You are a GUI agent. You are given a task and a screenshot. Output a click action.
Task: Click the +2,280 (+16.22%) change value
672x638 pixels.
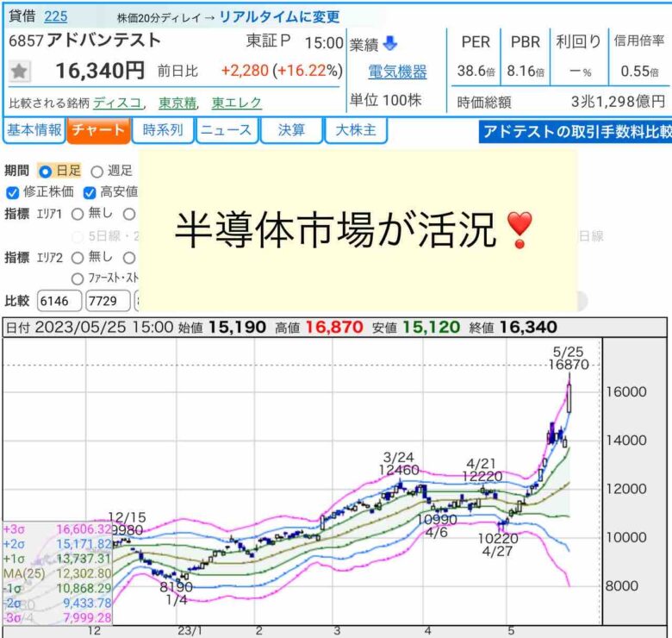[282, 71]
